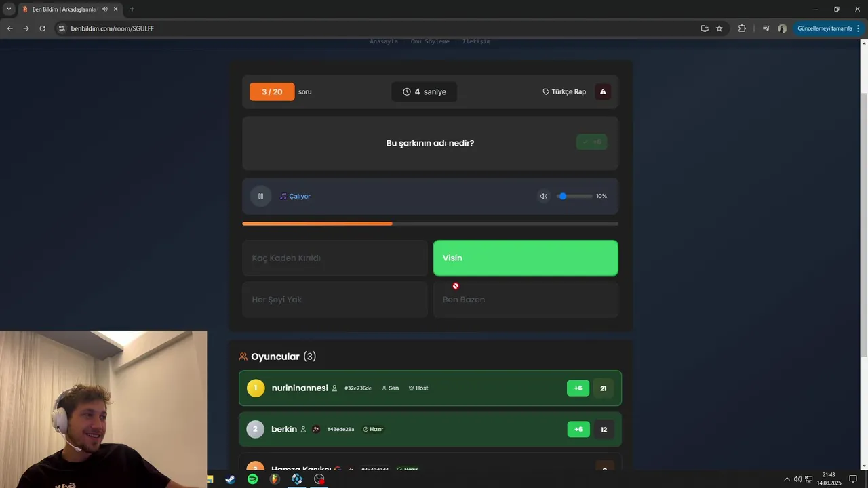The width and height of the screenshot is (868, 488).
Task: Open the İletişim navigation link
Action: pyautogui.click(x=476, y=41)
